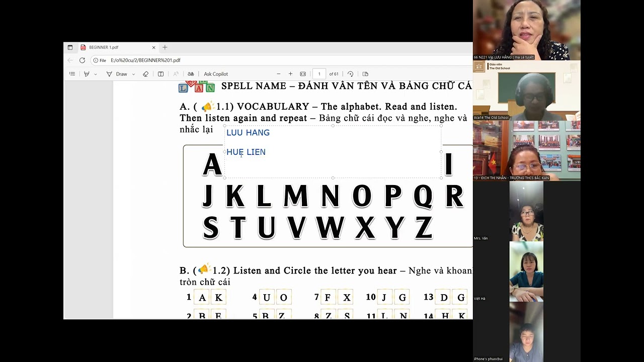Zoom in on the PDF

click(290, 74)
